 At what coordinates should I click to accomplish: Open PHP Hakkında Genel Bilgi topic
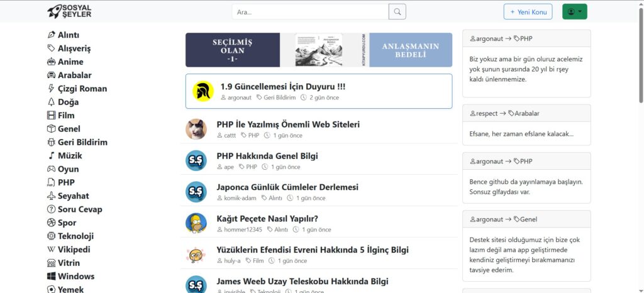click(x=267, y=156)
